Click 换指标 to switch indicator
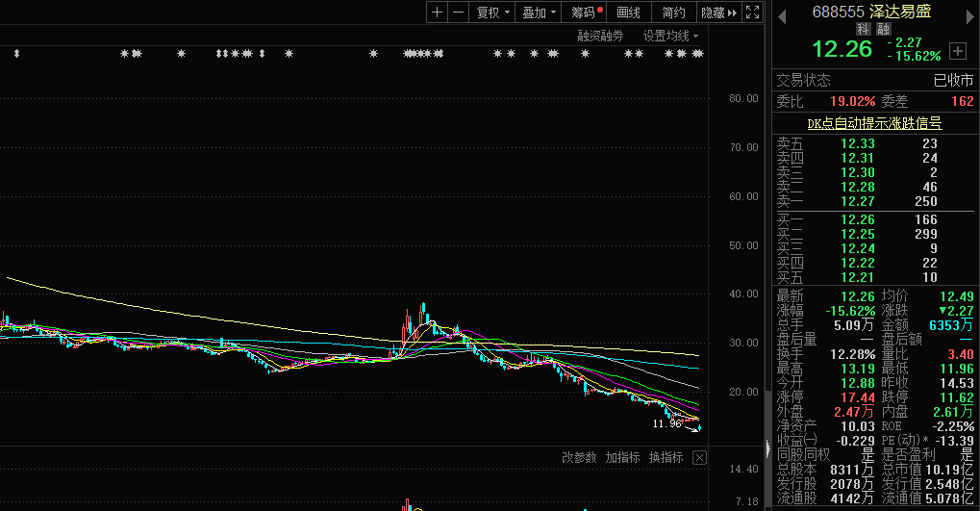The height and width of the screenshot is (511, 980). point(666,458)
